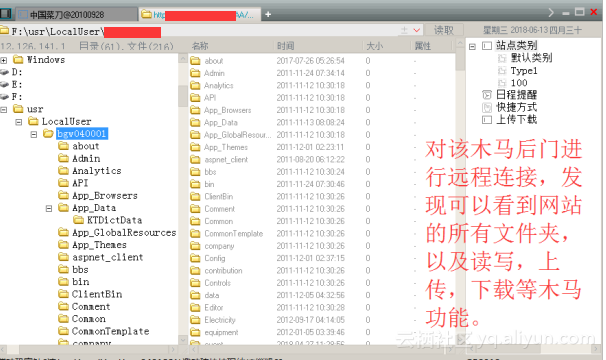Click the 读取 button

[444, 30]
